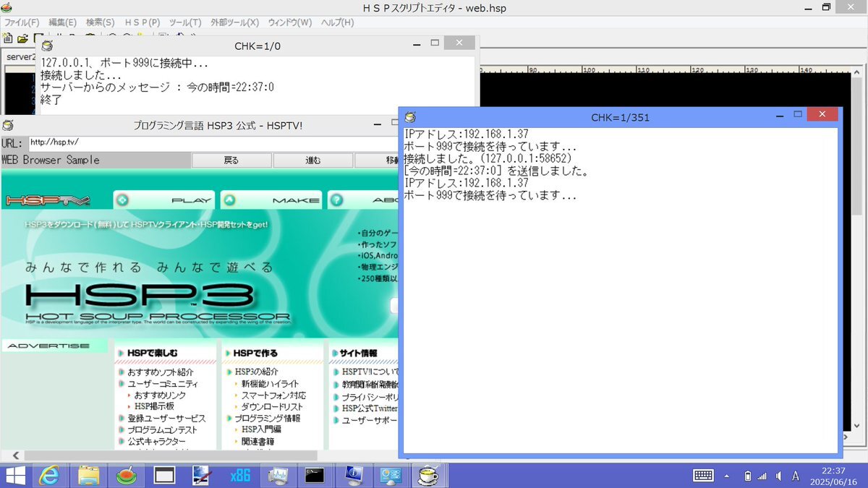This screenshot has width=868, height=488.
Task: Check the battery tray icon
Action: tap(747, 476)
